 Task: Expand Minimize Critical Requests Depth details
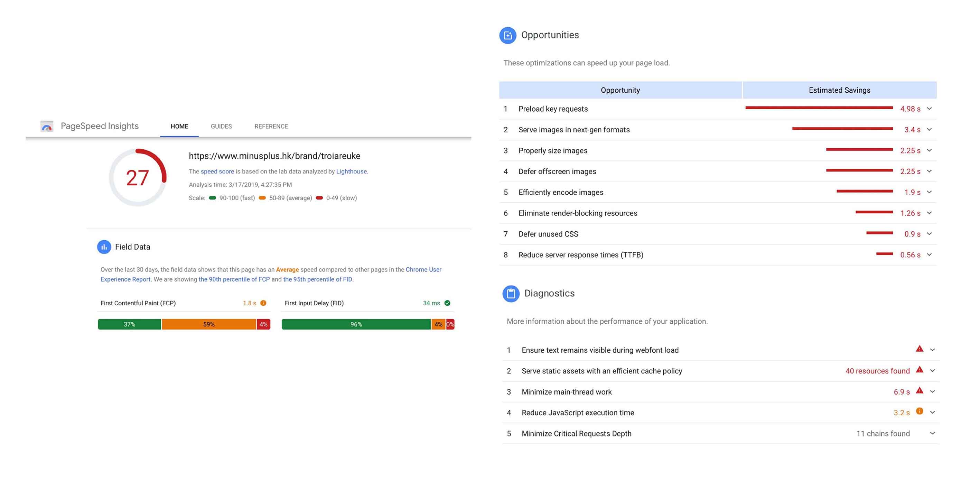tap(932, 433)
